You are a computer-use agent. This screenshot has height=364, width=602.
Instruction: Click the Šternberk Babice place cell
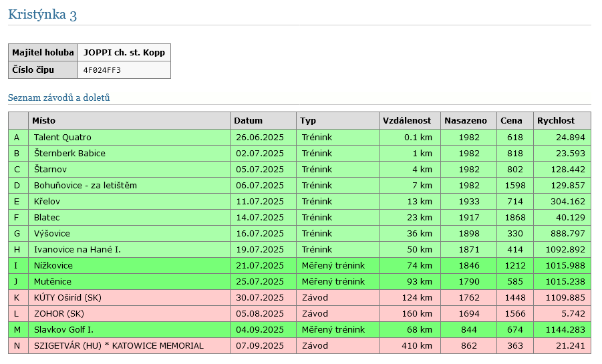pos(69,154)
